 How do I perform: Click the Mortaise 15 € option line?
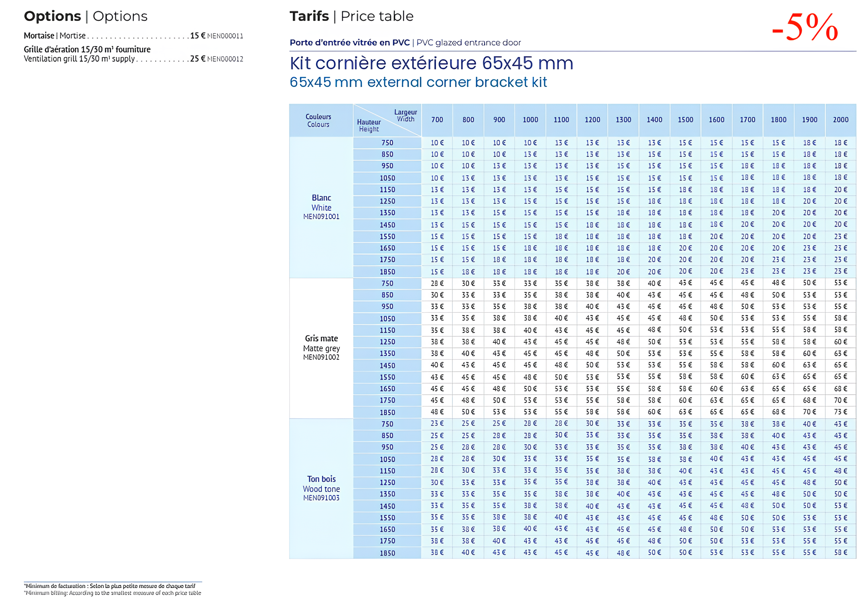[x=114, y=35]
